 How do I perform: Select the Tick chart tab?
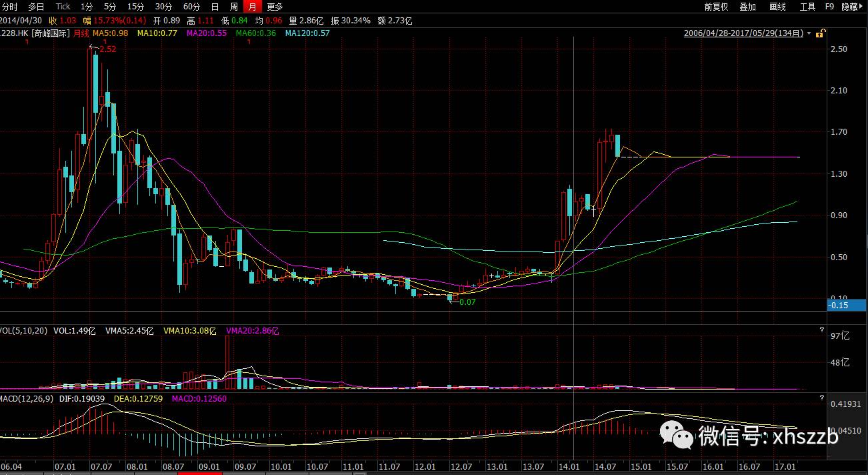[x=63, y=7]
